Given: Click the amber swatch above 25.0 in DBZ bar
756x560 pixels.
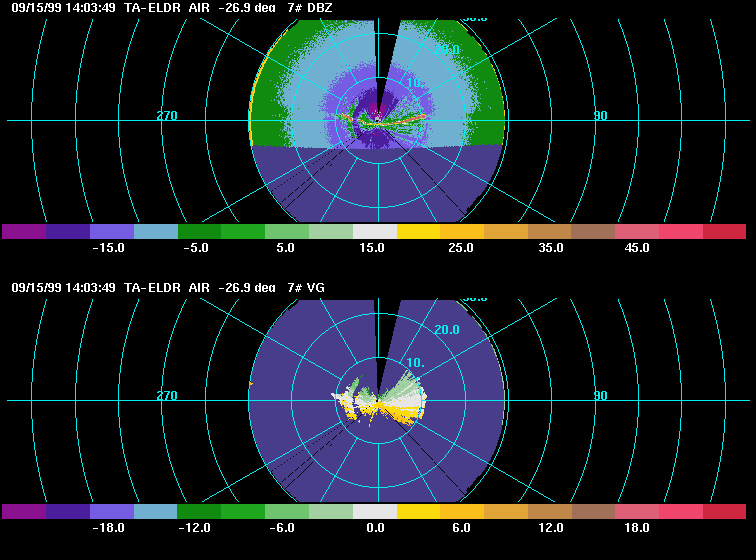Looking at the screenshot, I should pos(462,232).
